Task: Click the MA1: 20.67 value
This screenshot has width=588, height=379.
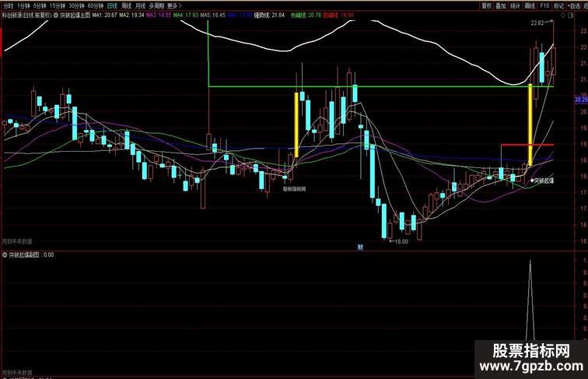Action: coord(105,16)
